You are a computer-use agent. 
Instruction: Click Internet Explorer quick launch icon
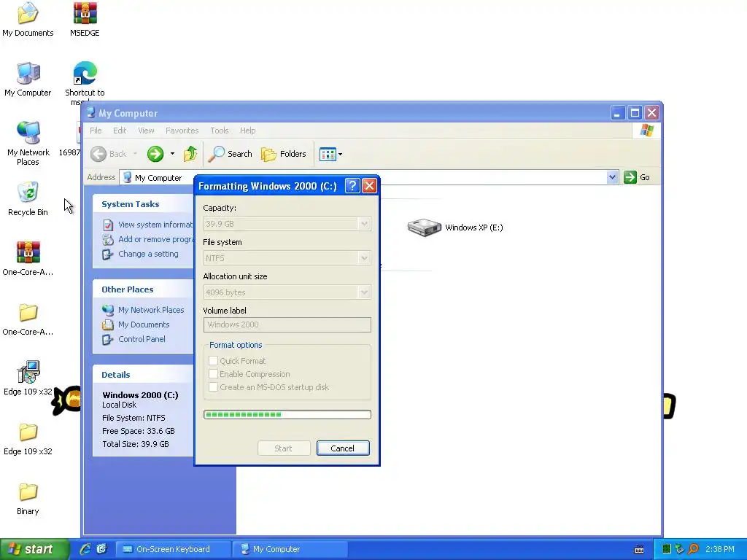tap(85, 549)
